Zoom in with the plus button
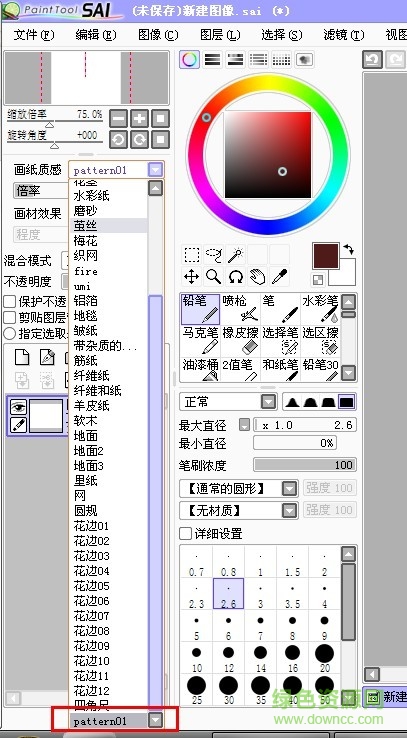This screenshot has width=407, height=738. click(x=139, y=119)
